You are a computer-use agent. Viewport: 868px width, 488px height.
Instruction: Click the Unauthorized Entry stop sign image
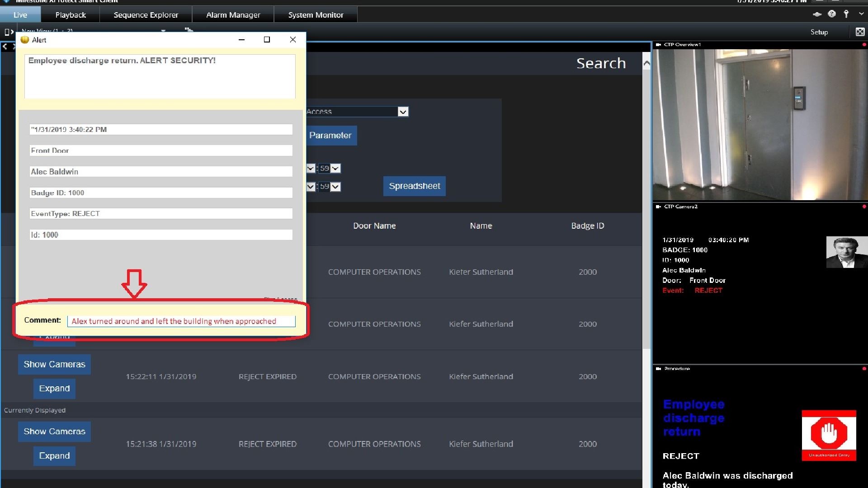tap(829, 435)
